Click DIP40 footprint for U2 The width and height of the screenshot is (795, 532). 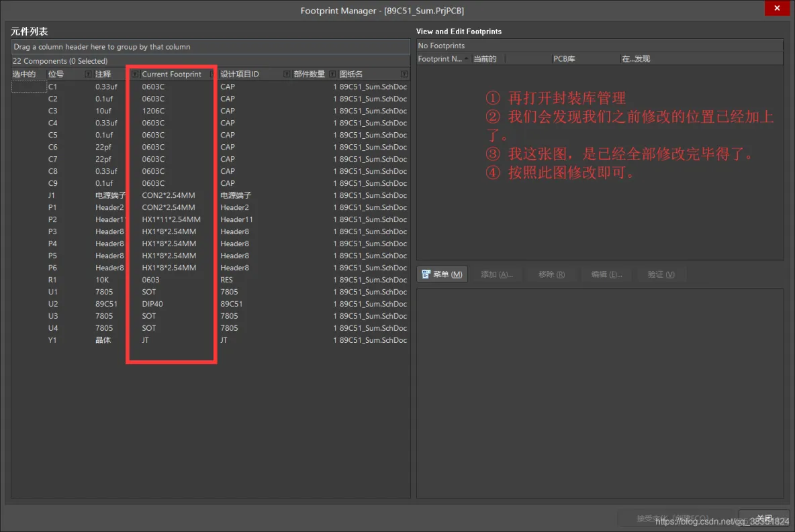point(152,304)
